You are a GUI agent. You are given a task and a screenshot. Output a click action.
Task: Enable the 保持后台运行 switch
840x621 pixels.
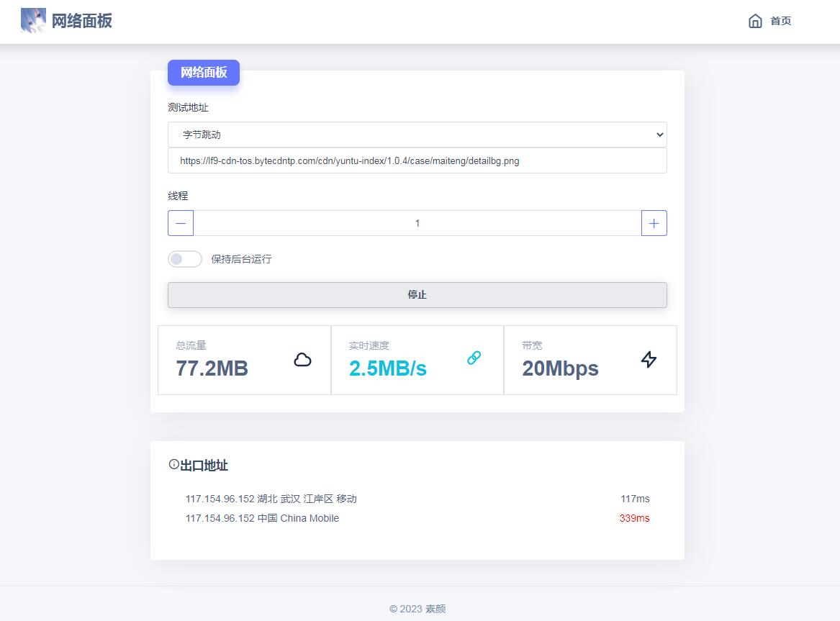pos(184,258)
